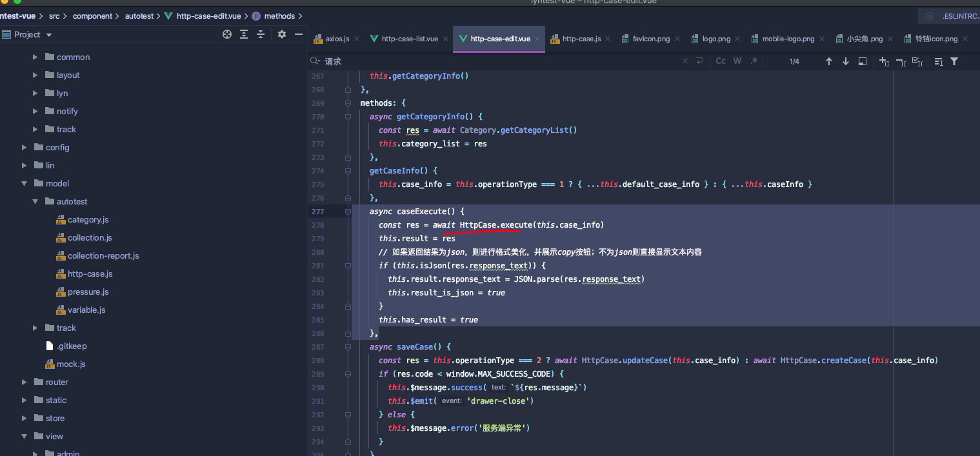Close the http-case-edit.vue tab
The image size is (980, 456).
coord(537,39)
